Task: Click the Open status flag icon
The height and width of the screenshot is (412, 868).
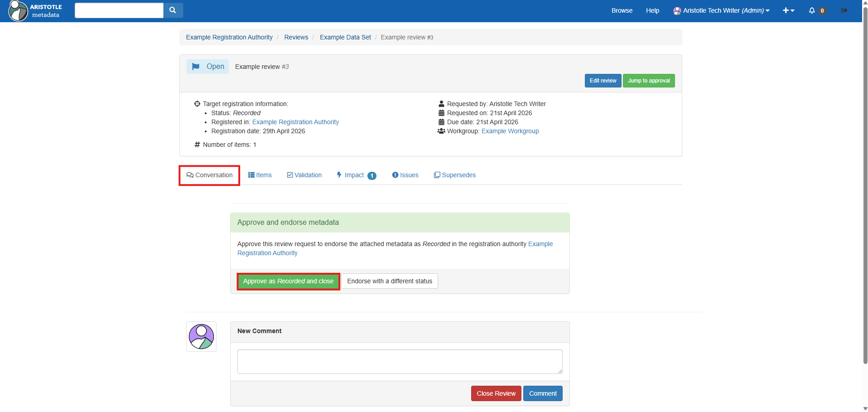Action: (196, 67)
